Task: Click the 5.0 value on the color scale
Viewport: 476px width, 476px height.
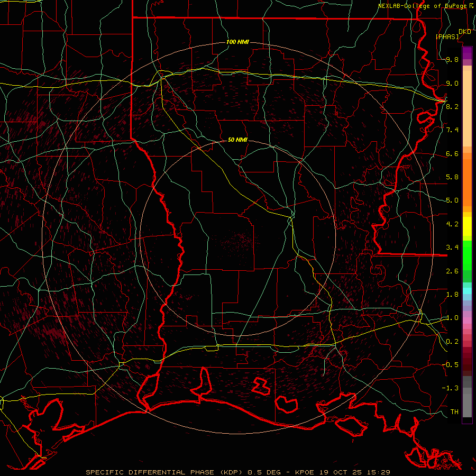Action: point(452,200)
